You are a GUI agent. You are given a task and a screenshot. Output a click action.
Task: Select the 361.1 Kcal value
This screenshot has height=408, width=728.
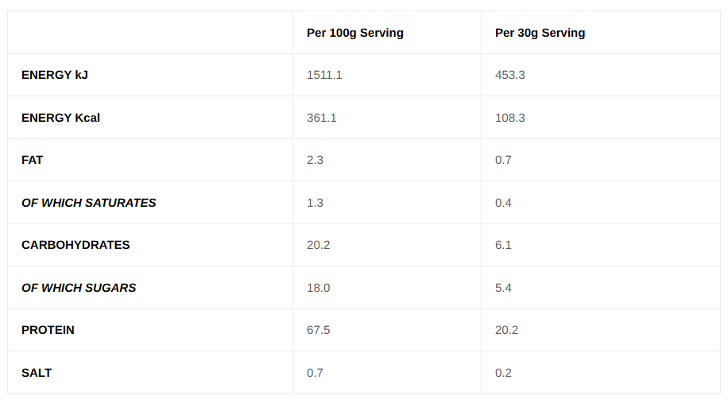pos(321,118)
